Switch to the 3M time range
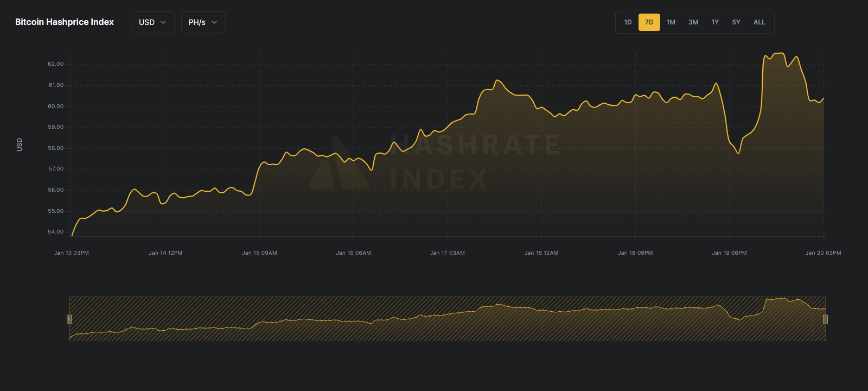This screenshot has width=868, height=391. tap(693, 22)
